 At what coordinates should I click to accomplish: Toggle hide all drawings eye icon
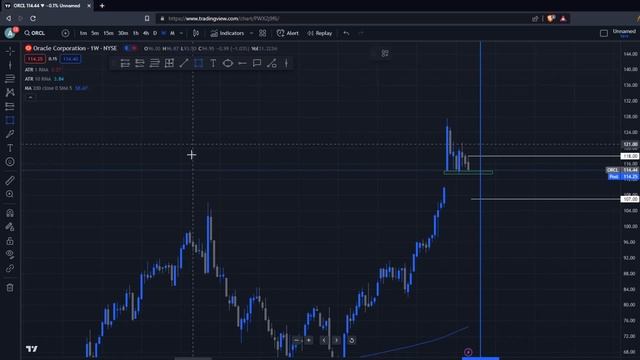(10, 254)
